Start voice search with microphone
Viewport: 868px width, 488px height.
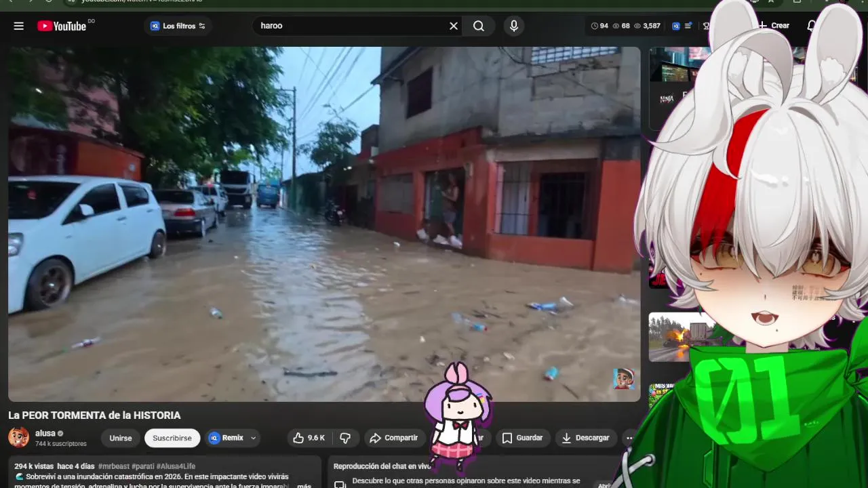tap(513, 26)
